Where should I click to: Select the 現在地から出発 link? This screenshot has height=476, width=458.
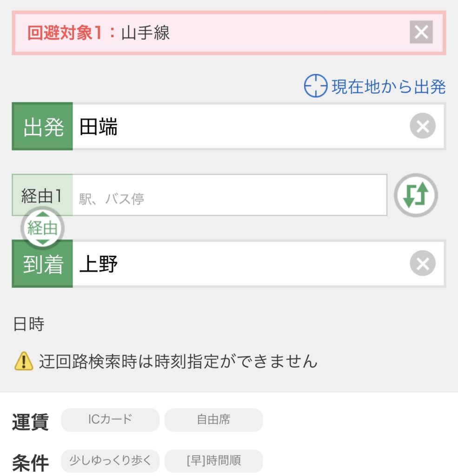tap(388, 87)
